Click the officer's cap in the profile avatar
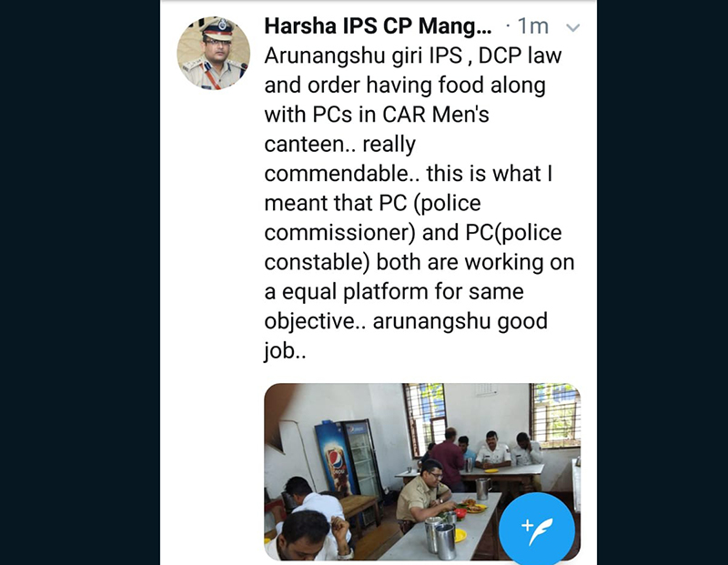The height and width of the screenshot is (565, 728). pos(216,31)
